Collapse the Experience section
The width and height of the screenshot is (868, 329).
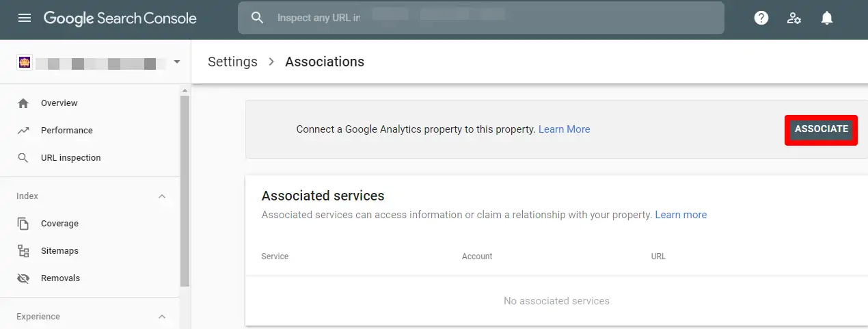162,317
